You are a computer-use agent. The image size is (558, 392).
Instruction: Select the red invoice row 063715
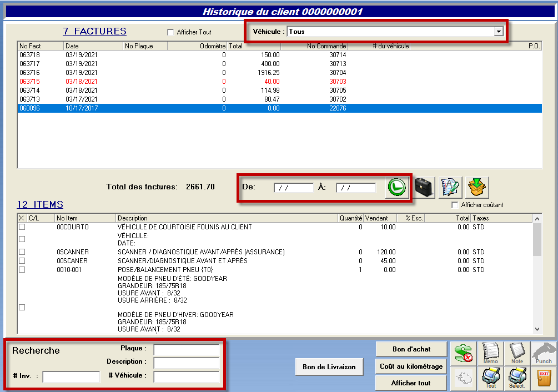coord(280,82)
